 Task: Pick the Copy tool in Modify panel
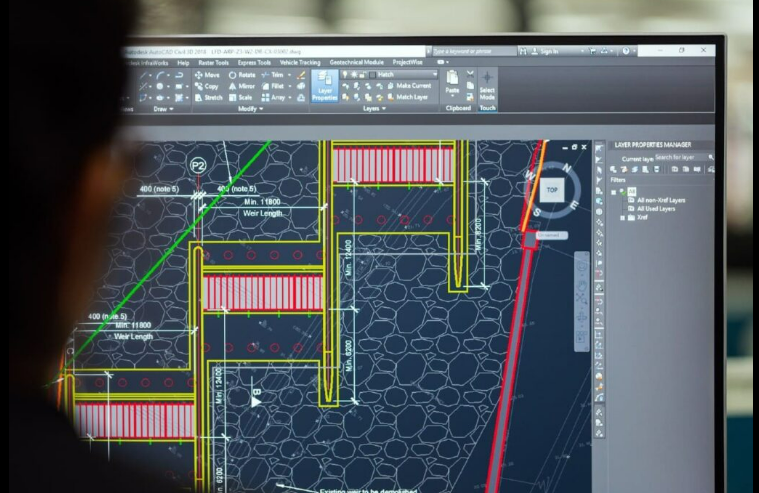207,86
